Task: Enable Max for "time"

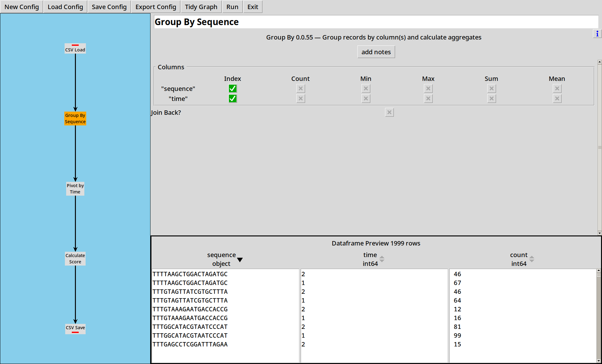Action: point(428,99)
